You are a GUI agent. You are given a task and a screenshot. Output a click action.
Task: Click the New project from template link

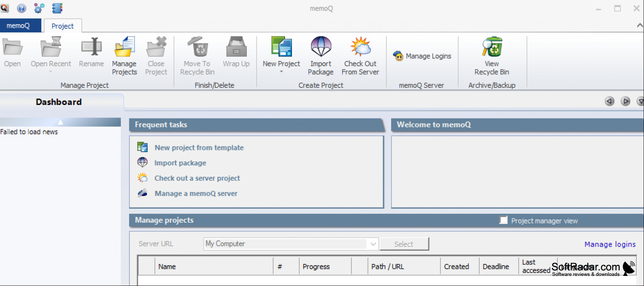point(199,148)
